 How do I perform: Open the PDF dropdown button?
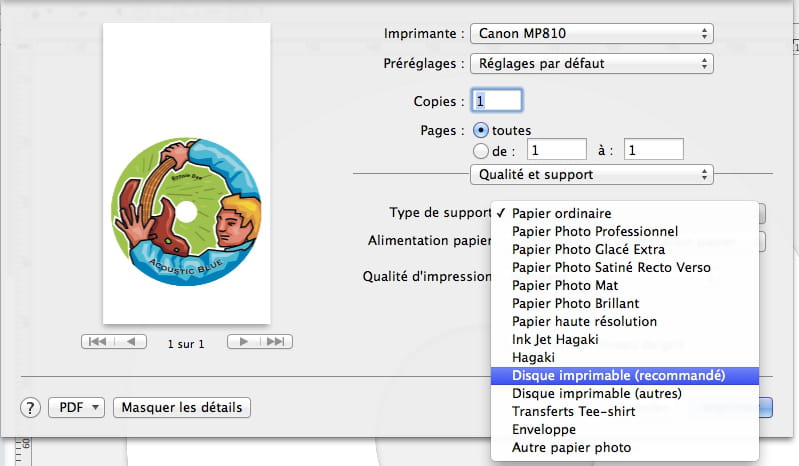(76, 407)
